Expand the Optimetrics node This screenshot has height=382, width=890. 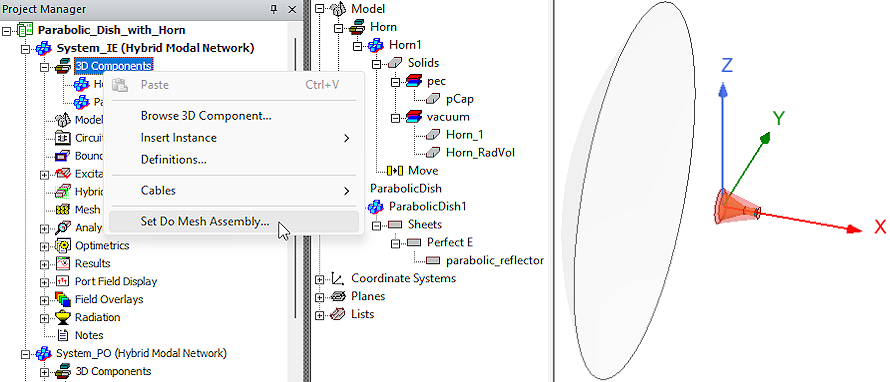click(44, 246)
